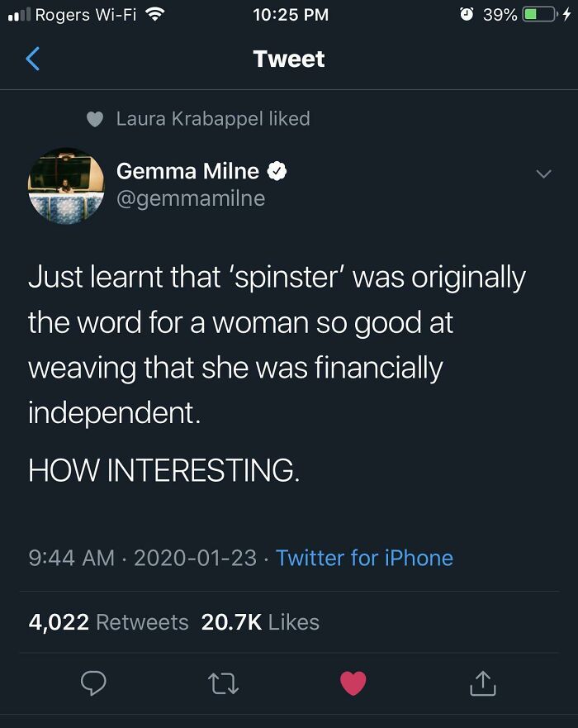The image size is (578, 728).
Task: Tap Laura Krabappel liked label
Action: click(x=213, y=119)
